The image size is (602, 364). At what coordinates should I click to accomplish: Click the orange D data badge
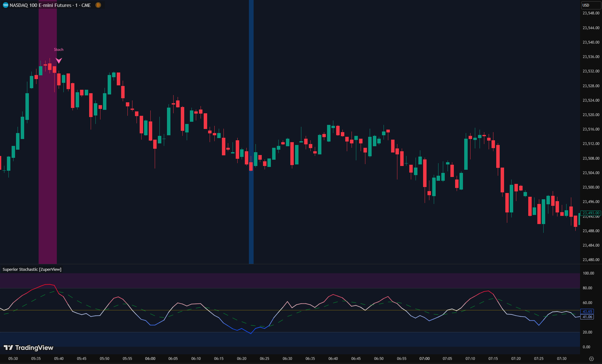(98, 5)
